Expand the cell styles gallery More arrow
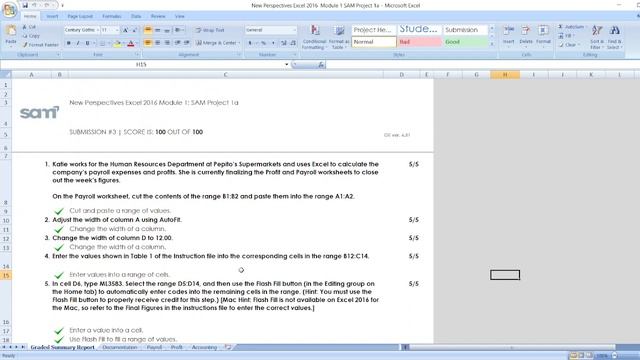This screenshot has height=360, width=640. point(492,44)
